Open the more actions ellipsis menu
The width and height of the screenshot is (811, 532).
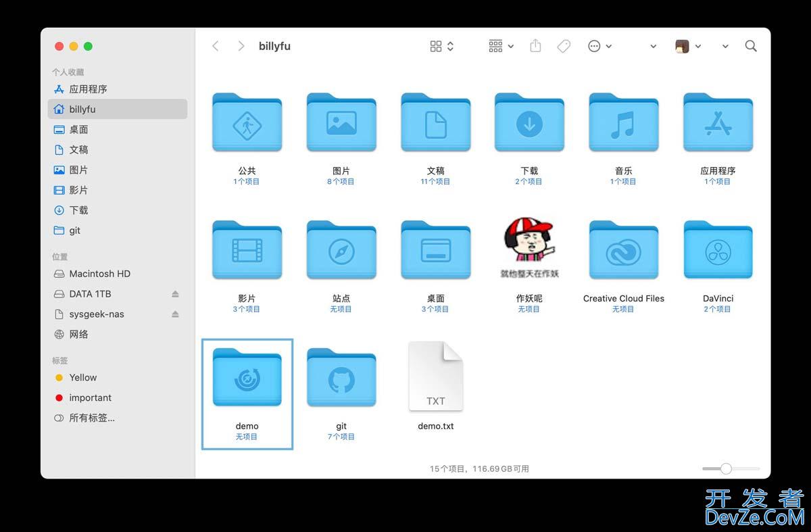coord(599,46)
